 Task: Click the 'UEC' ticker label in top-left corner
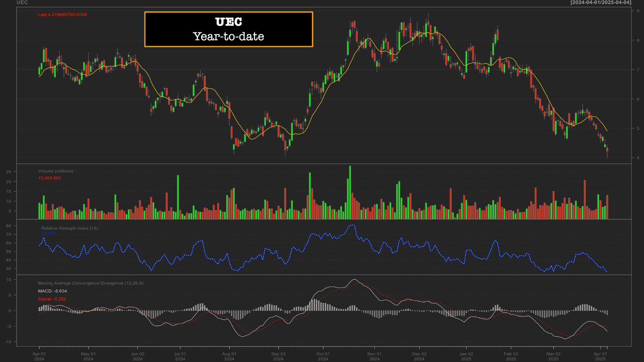point(22,2)
